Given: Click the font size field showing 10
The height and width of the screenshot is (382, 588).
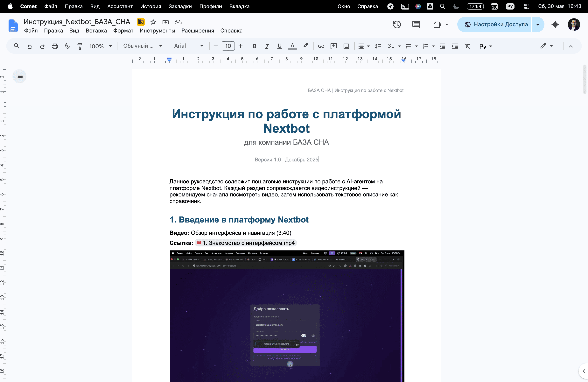Looking at the screenshot, I should (228, 46).
